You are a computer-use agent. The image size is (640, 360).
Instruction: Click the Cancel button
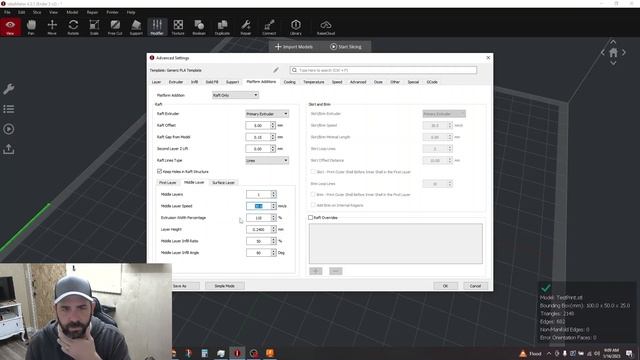point(475,286)
